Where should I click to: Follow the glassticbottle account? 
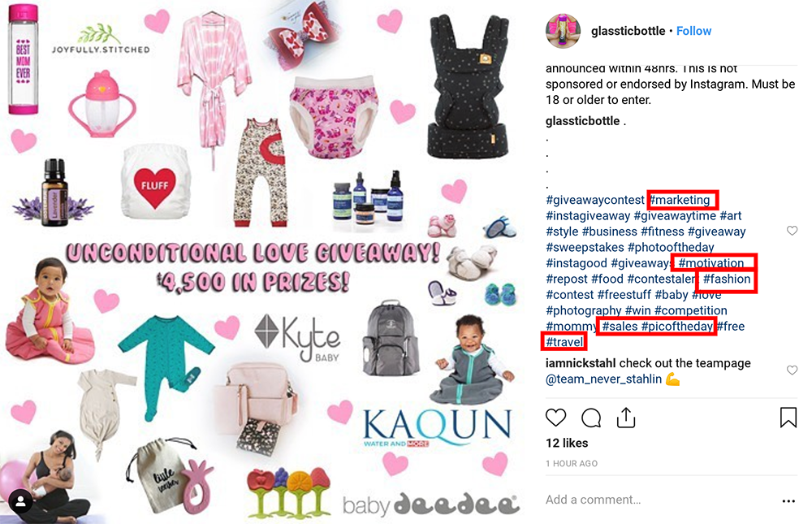694,31
